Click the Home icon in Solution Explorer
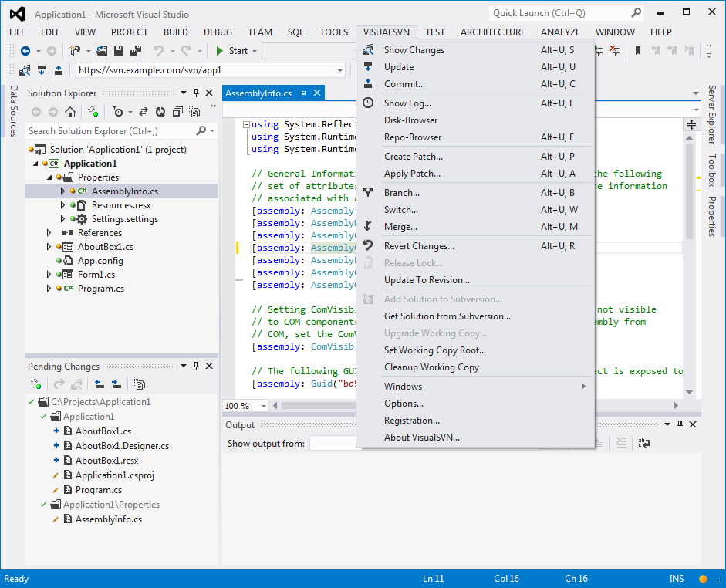This screenshot has height=588, width=726. [x=70, y=112]
